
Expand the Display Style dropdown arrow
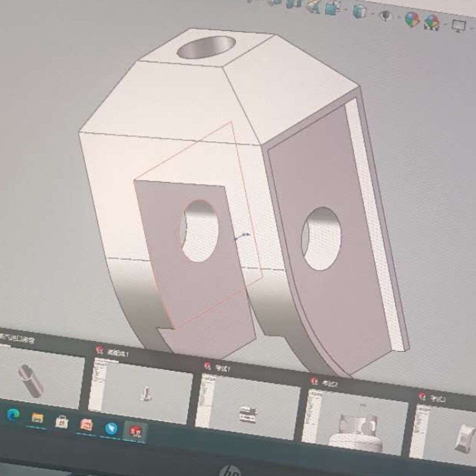point(372,14)
